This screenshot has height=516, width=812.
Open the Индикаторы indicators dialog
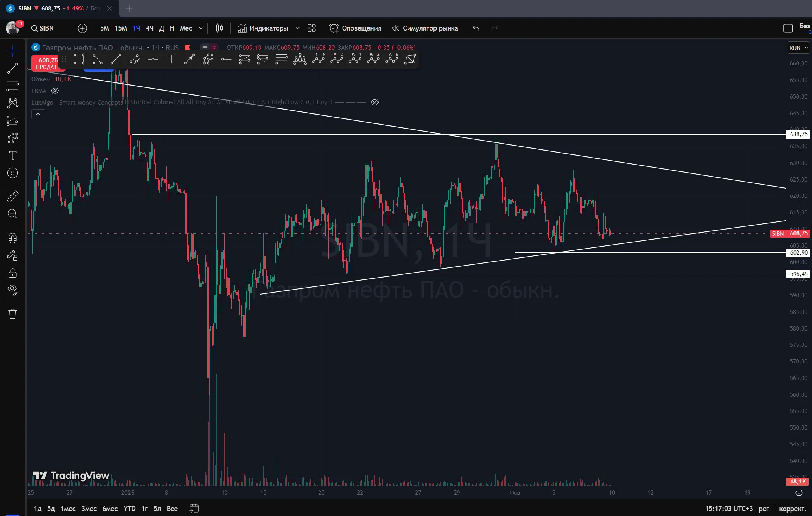263,28
